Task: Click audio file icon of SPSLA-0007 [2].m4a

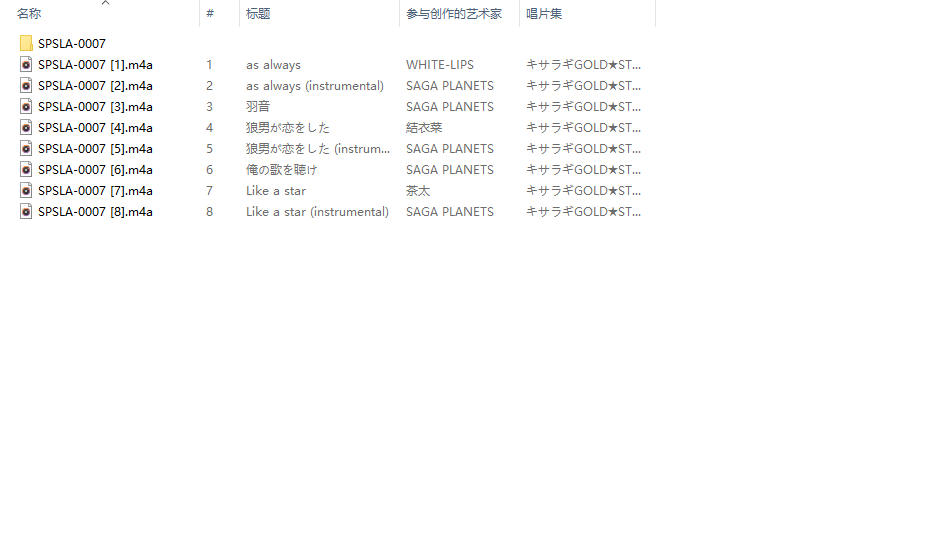Action: 26,85
